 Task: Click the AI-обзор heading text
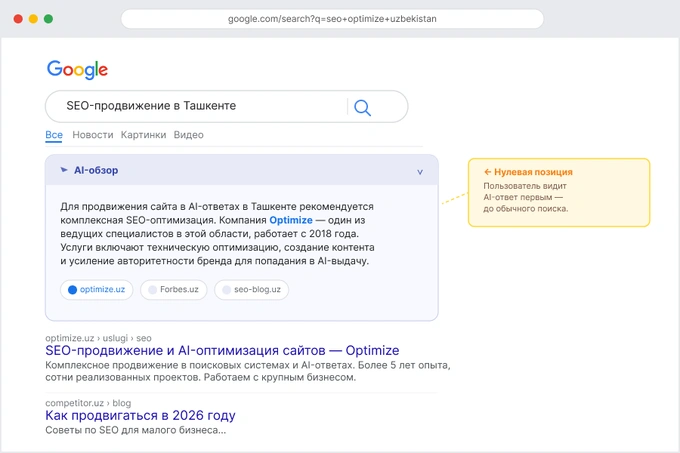96,170
